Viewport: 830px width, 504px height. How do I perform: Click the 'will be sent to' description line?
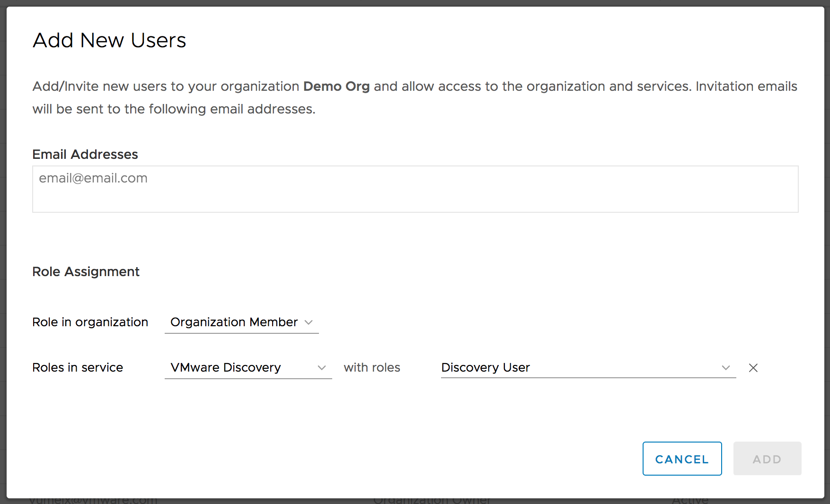[174, 109]
